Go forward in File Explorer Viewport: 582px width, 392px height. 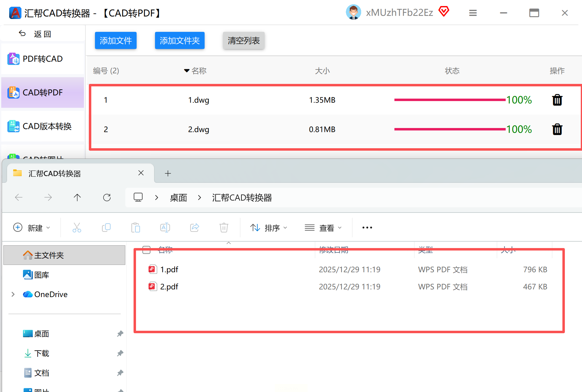tap(48, 198)
